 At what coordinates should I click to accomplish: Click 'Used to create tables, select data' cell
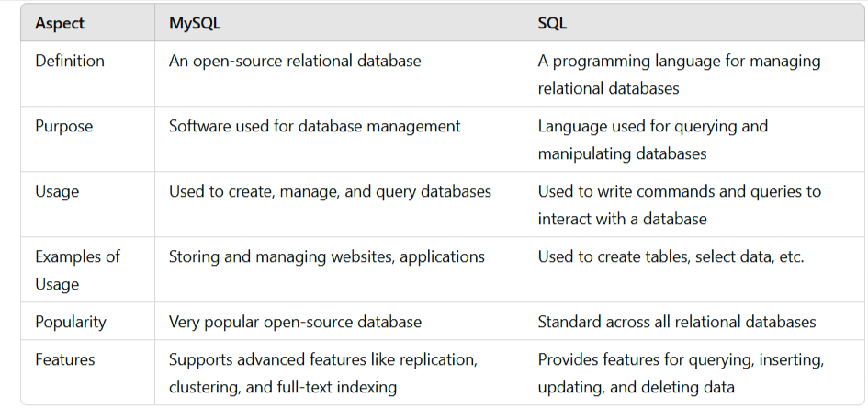click(x=694, y=270)
